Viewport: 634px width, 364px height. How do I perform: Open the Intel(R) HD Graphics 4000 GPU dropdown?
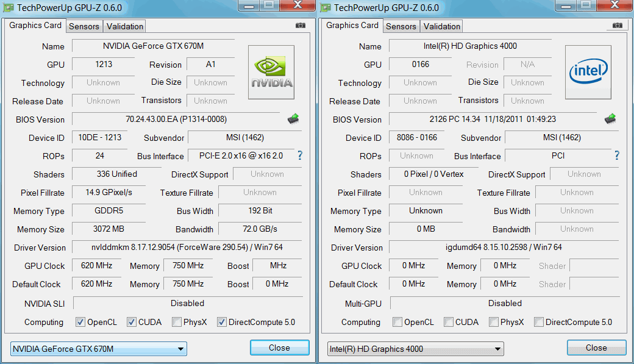coord(416,349)
